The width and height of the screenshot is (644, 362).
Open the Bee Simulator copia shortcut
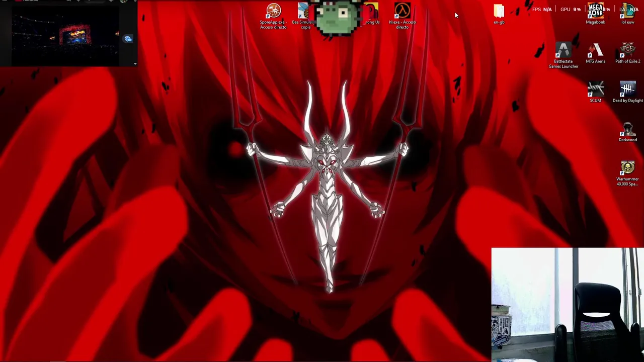pos(303,16)
